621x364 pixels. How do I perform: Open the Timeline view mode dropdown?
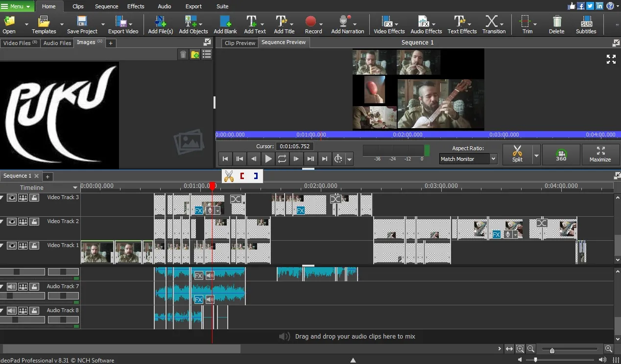(x=75, y=188)
